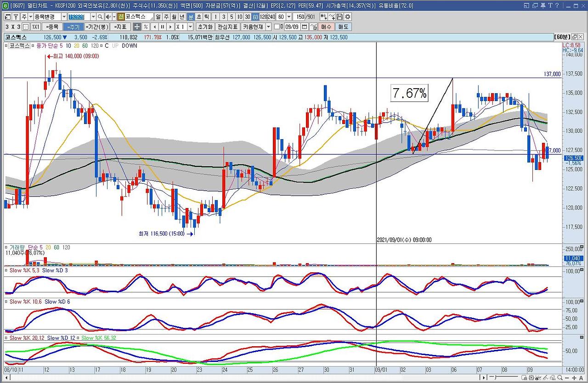Screen dimensions: 588x383
Task: Expand the interval value 60 dropdown
Action: pos(288,17)
